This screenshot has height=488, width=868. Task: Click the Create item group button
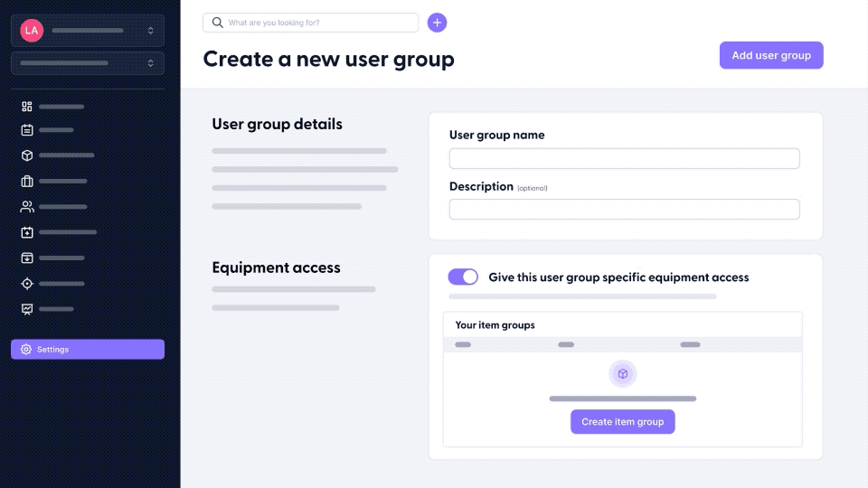(622, 422)
